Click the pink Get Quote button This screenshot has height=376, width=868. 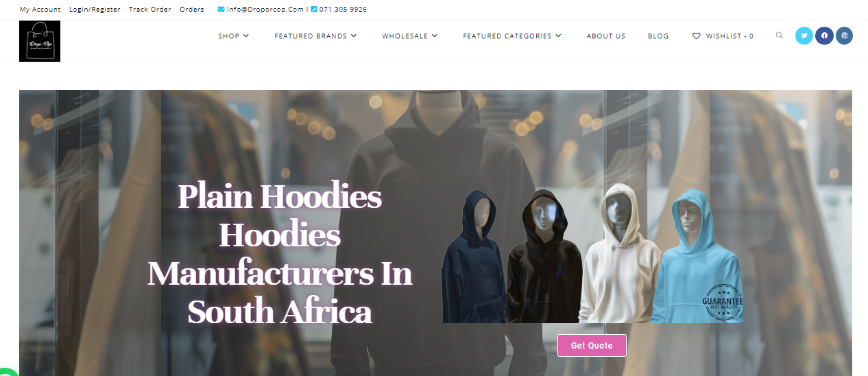click(592, 345)
